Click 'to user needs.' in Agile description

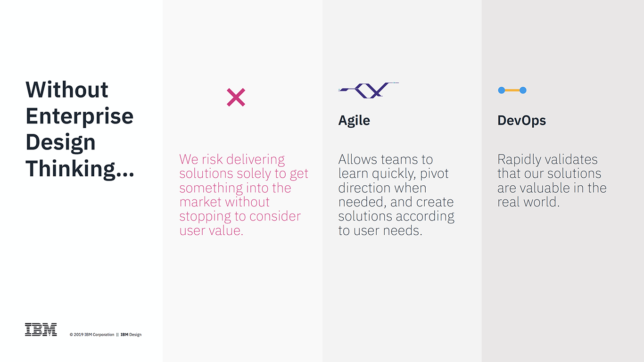click(380, 230)
